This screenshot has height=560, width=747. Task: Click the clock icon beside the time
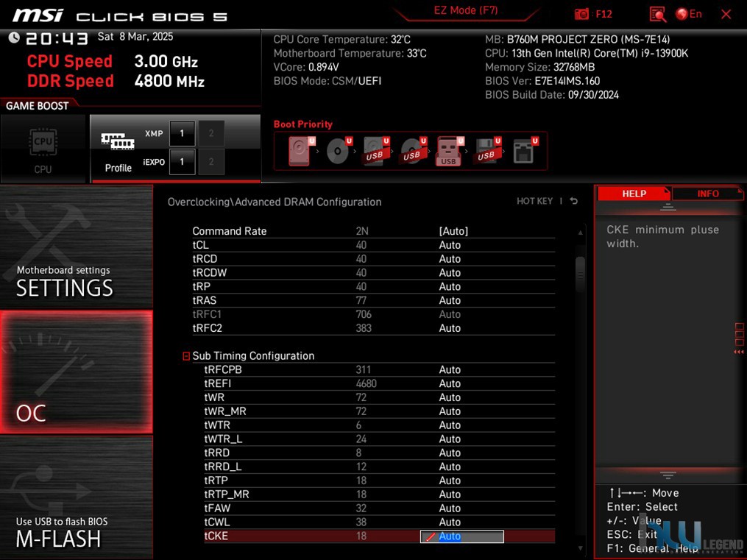[14, 38]
